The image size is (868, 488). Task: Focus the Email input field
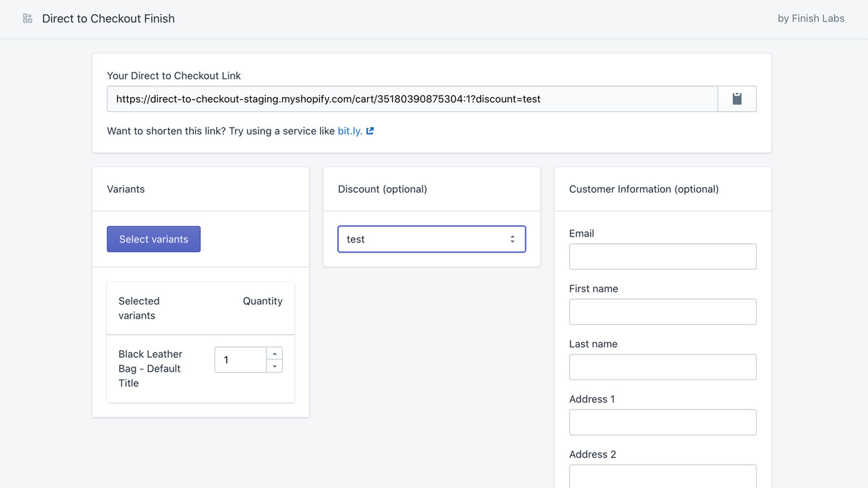point(663,256)
